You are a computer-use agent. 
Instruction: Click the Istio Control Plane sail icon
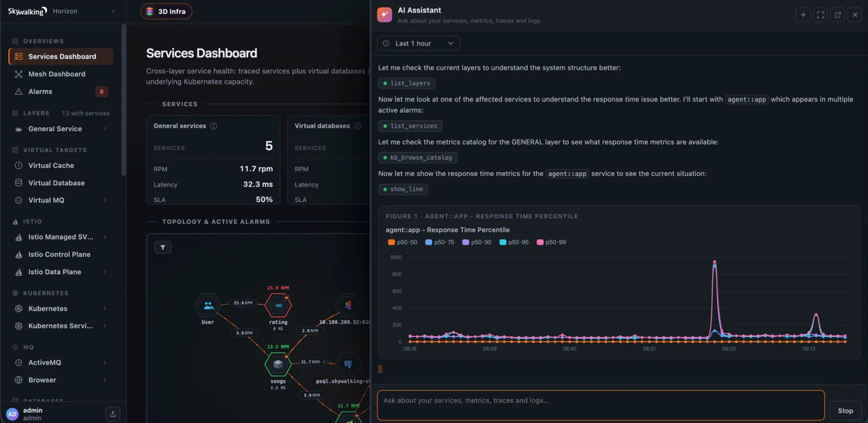coord(18,254)
